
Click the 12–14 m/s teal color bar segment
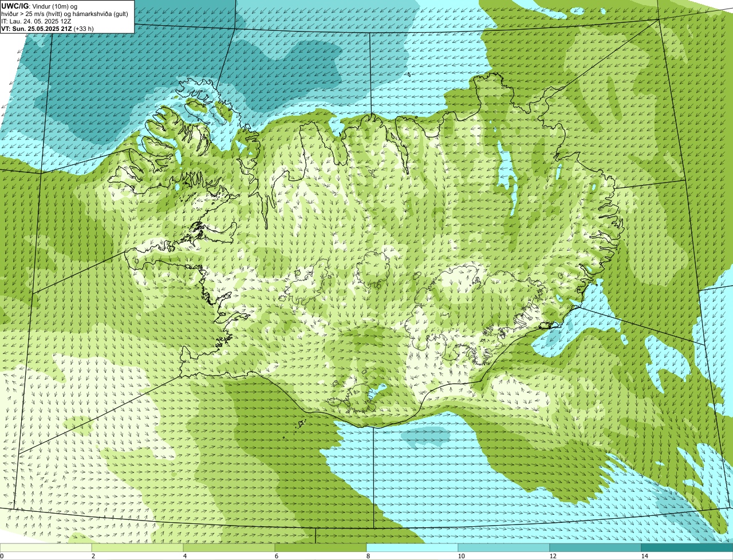click(x=596, y=547)
